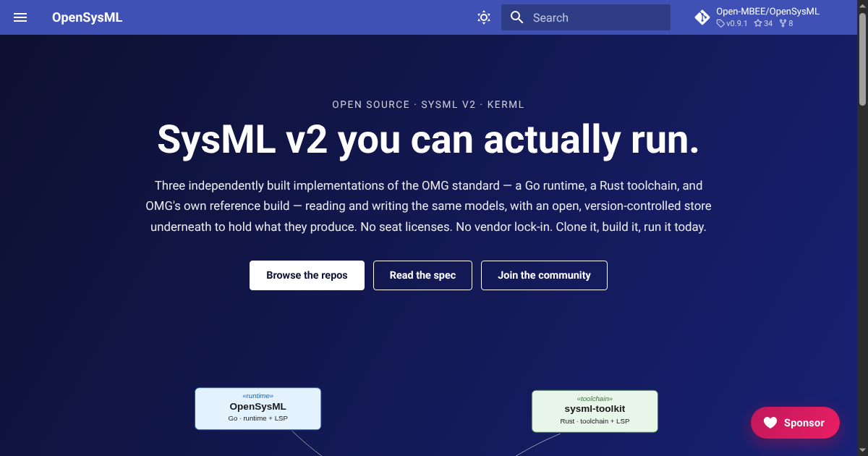Toggle the light/dark theme icon
Image resolution: width=868 pixels, height=456 pixels.
[x=484, y=17]
